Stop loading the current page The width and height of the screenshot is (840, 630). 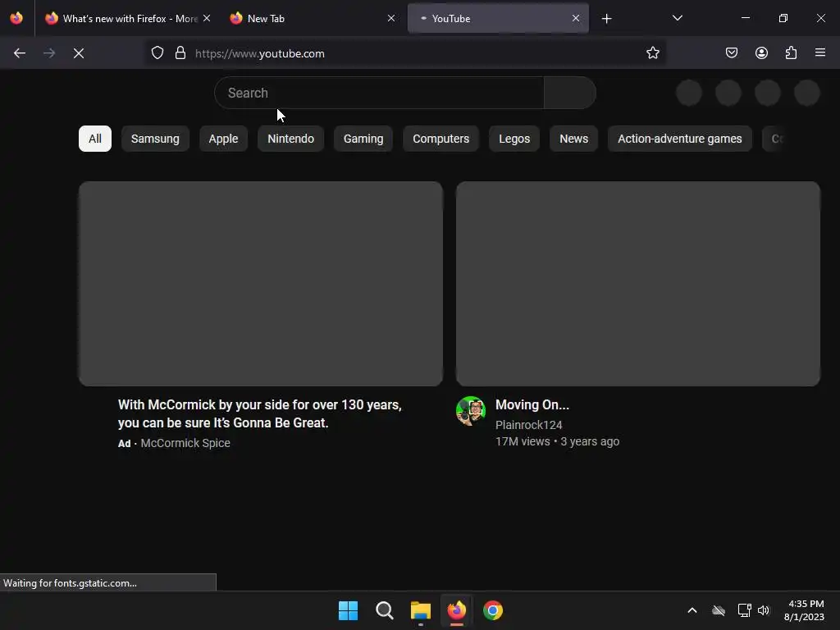click(79, 53)
